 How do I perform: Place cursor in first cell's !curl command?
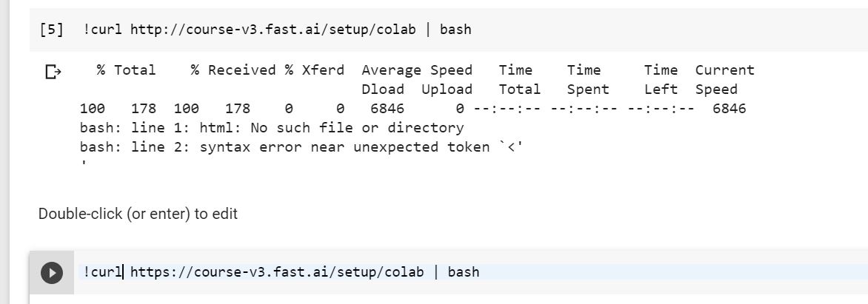(277, 30)
